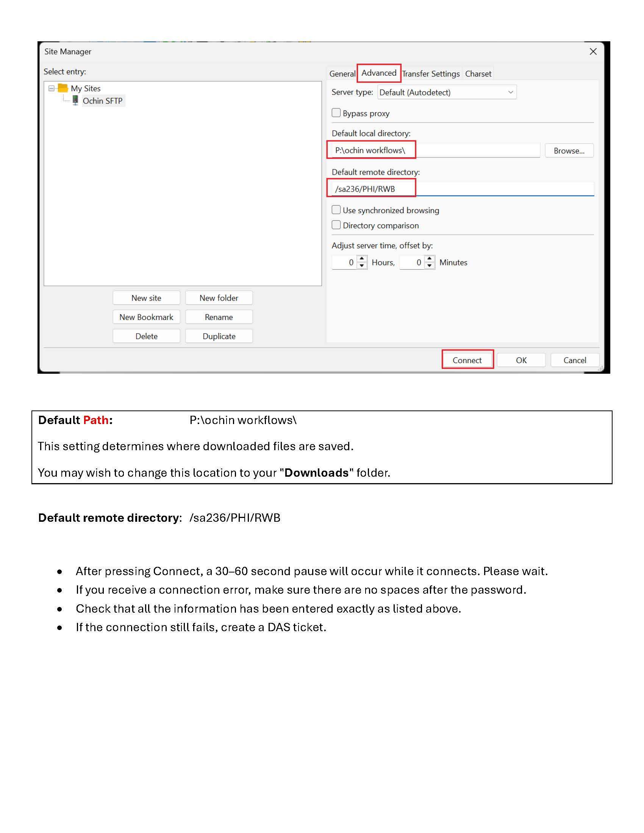Switch to the General tab

click(342, 73)
